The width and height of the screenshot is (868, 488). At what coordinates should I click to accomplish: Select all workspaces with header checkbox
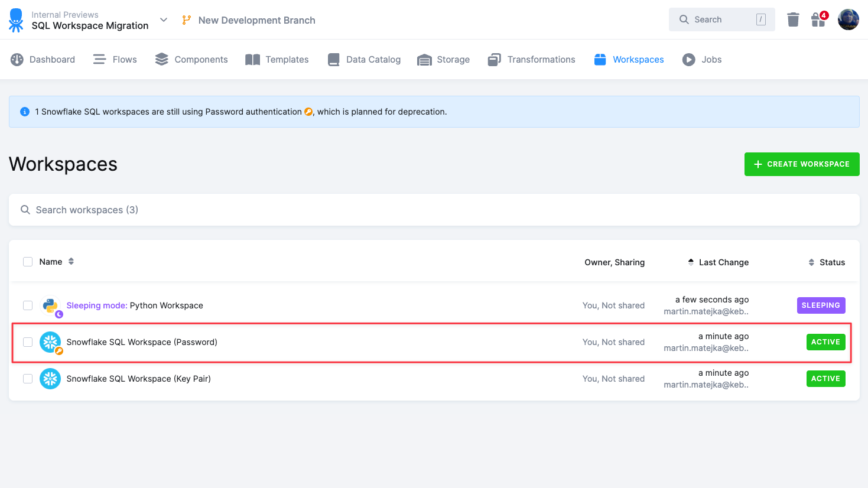[x=28, y=262]
